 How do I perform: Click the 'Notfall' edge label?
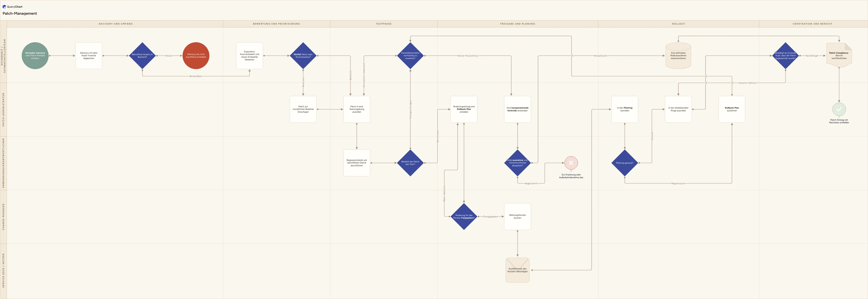350,75
